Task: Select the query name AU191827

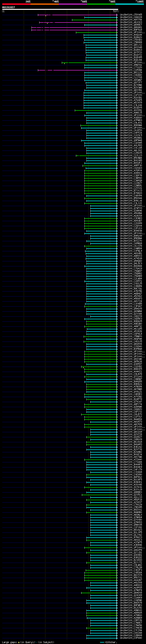Action: click(x=8, y=7)
